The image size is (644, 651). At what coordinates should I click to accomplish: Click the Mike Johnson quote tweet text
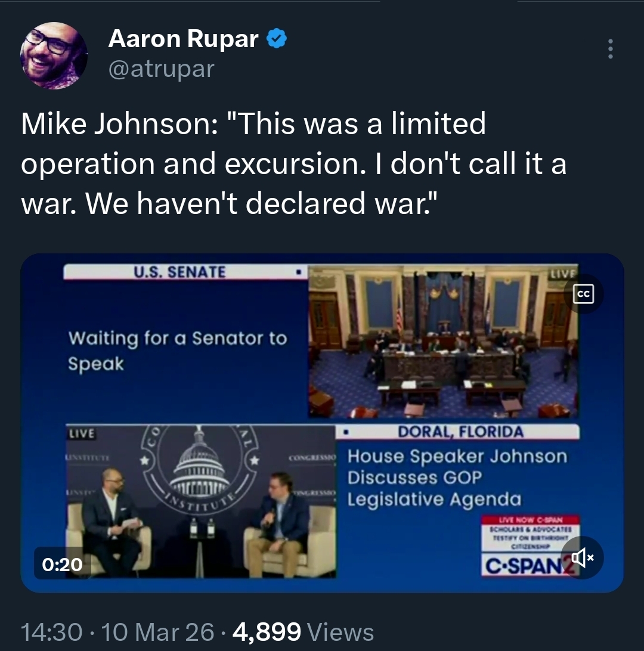293,163
